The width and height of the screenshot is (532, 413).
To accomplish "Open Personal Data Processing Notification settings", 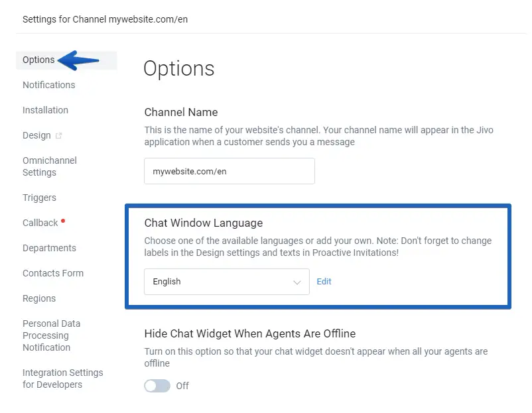I will click(51, 335).
